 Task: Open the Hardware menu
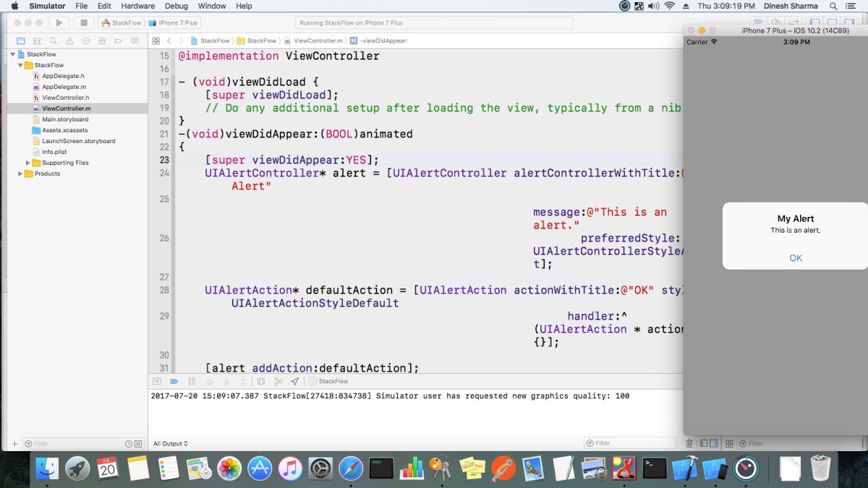click(x=137, y=6)
